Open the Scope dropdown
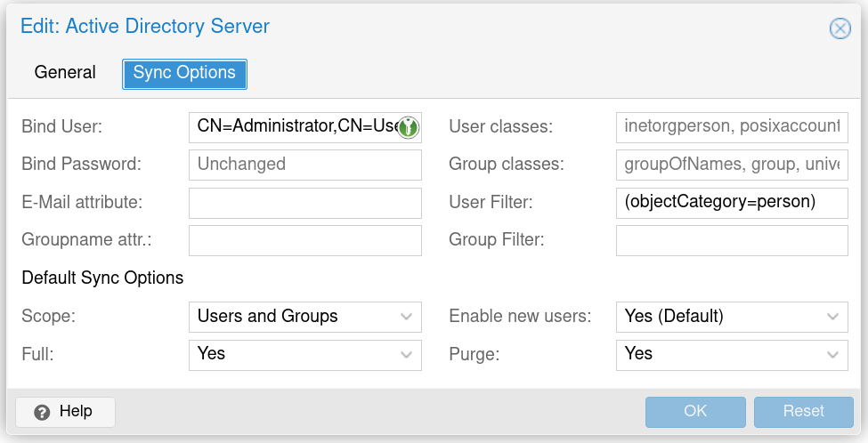The image size is (868, 443). (406, 316)
